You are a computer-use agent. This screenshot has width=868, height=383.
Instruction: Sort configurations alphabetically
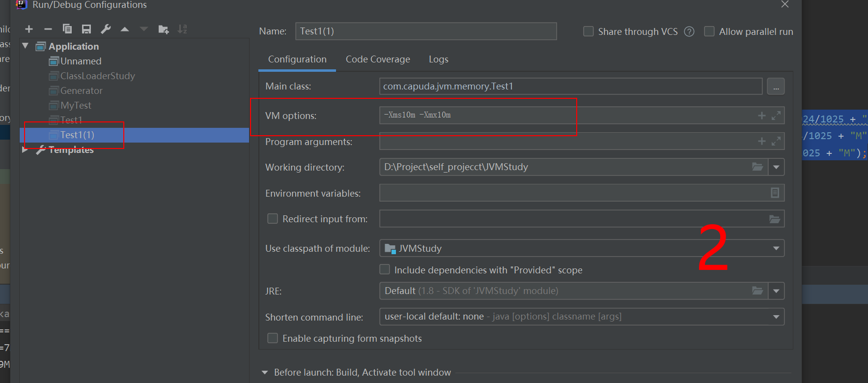pos(182,29)
